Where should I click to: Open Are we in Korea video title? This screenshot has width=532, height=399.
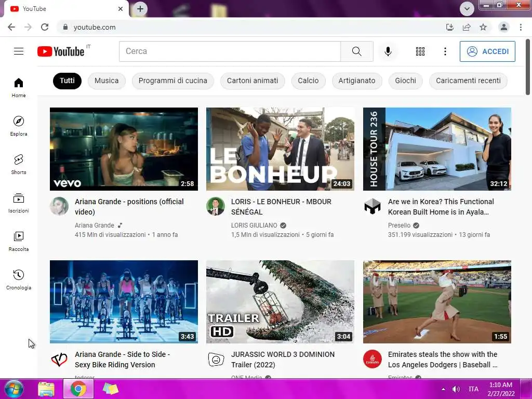click(441, 207)
